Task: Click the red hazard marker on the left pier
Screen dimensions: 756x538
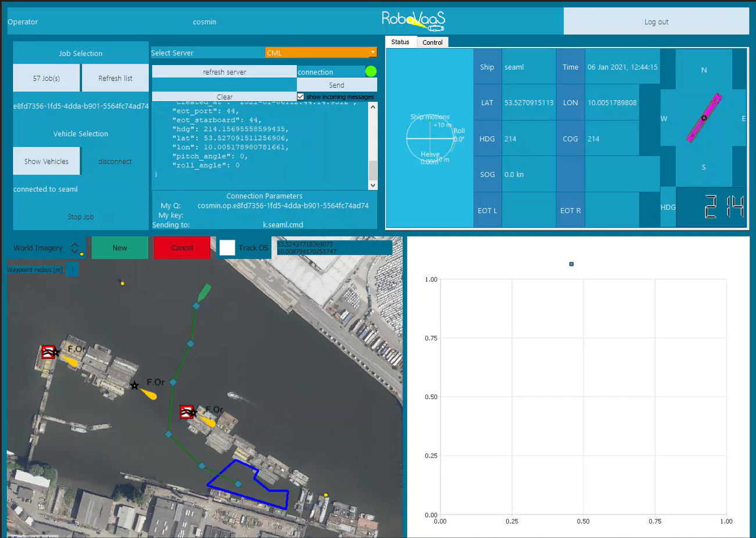Action: [x=48, y=352]
